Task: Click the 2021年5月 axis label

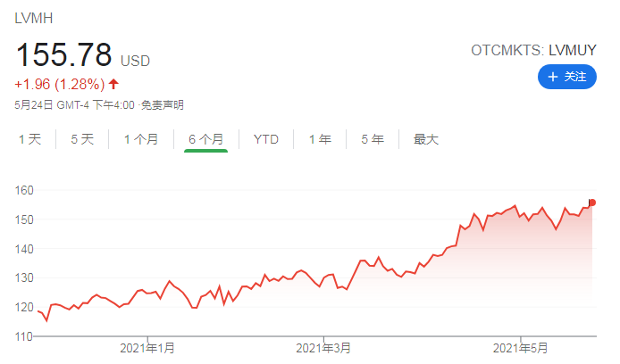Action: (x=520, y=348)
